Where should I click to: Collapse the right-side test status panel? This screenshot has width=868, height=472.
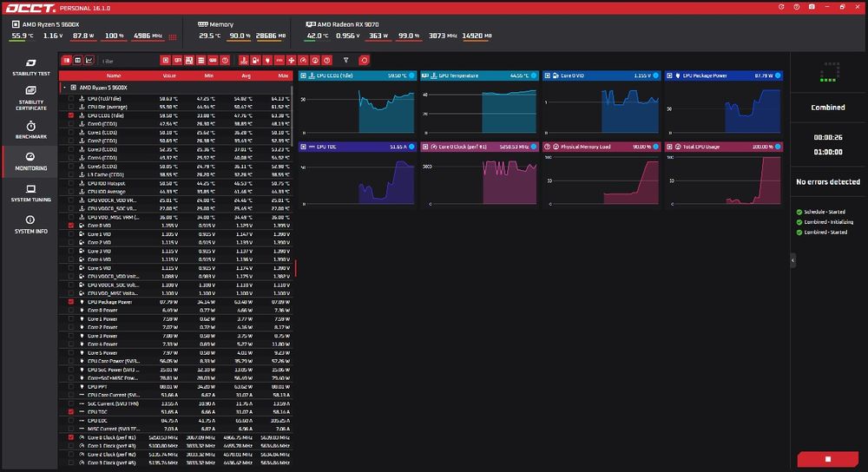[792, 260]
